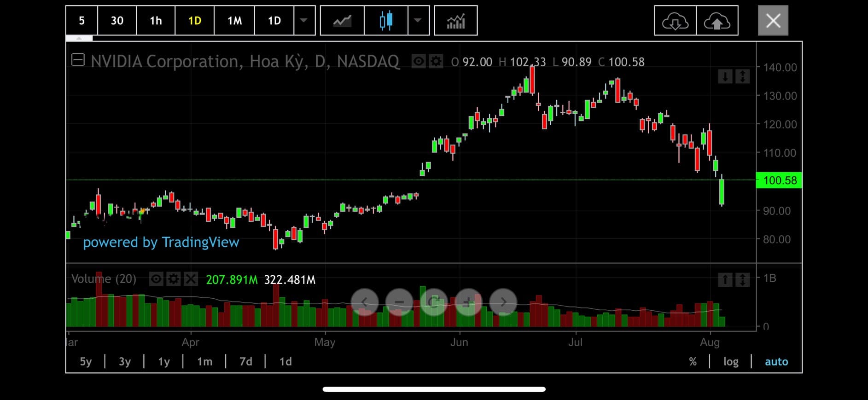
Task: Click the 140.00 price scale label
Action: 780,67
